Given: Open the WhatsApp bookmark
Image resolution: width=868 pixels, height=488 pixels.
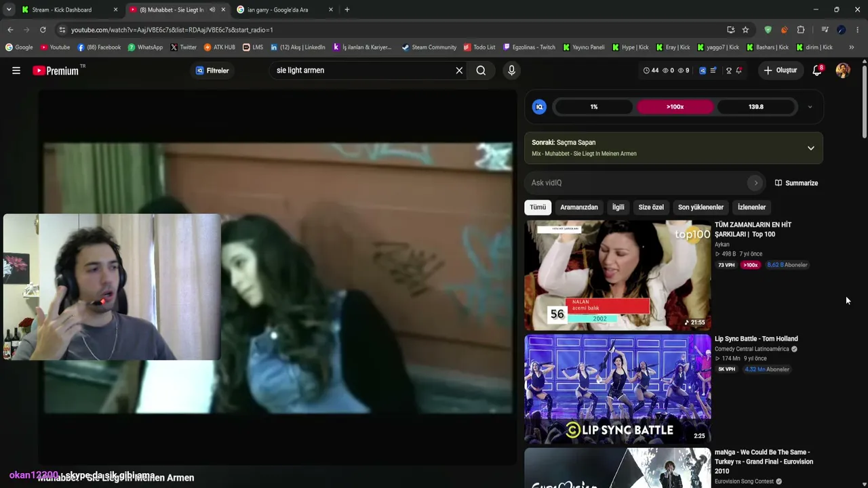Looking at the screenshot, I should [145, 47].
